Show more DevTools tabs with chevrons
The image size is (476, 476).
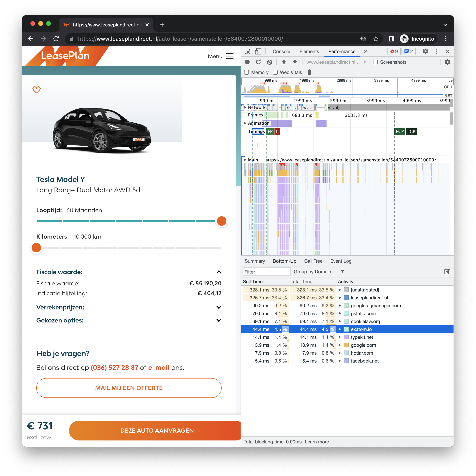[366, 51]
